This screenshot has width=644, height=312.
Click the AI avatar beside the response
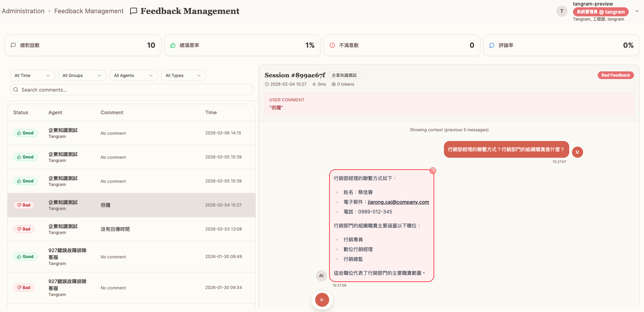point(321,275)
